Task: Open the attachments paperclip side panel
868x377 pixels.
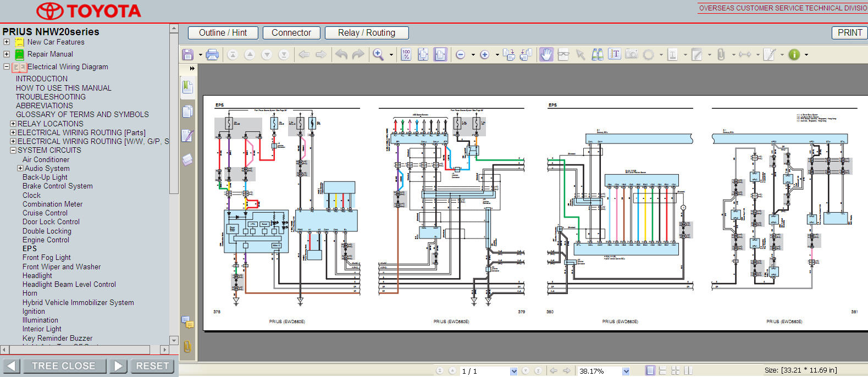Action: 187,346
